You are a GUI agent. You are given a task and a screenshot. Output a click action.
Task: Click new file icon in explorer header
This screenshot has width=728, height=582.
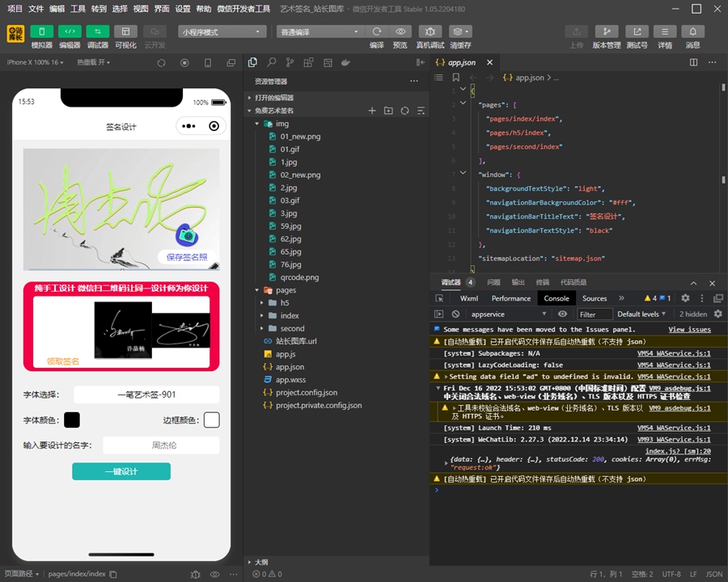pos(372,111)
